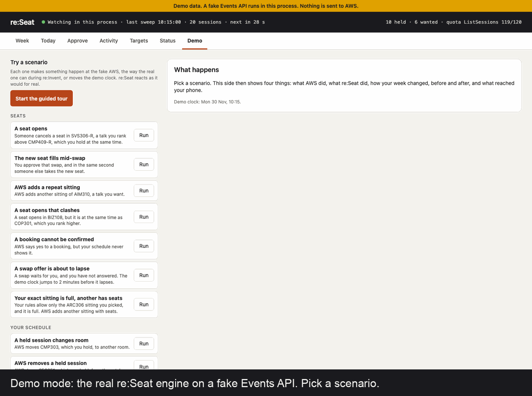Select the Targets tab
Screen dimensions: 532x396
point(139,41)
